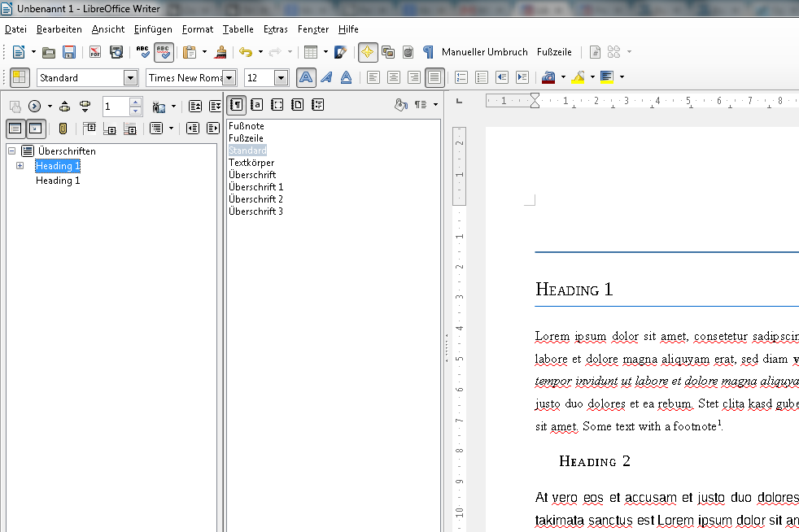Select Überschrift 2 in the styles list
The width and height of the screenshot is (799, 532).
tap(255, 199)
